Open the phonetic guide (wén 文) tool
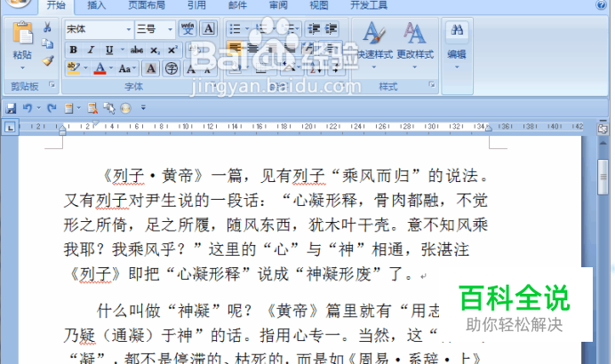The height and width of the screenshot is (364, 615). tap(188, 28)
